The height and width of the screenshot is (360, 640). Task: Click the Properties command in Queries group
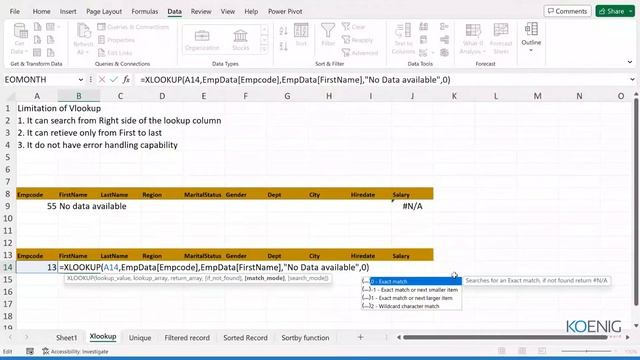coord(116,40)
